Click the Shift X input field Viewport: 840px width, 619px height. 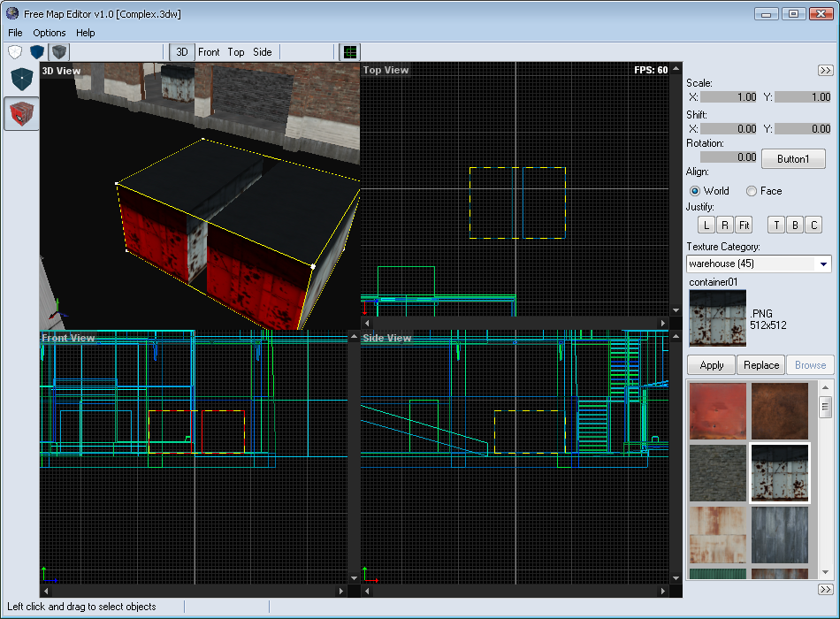[729, 128]
